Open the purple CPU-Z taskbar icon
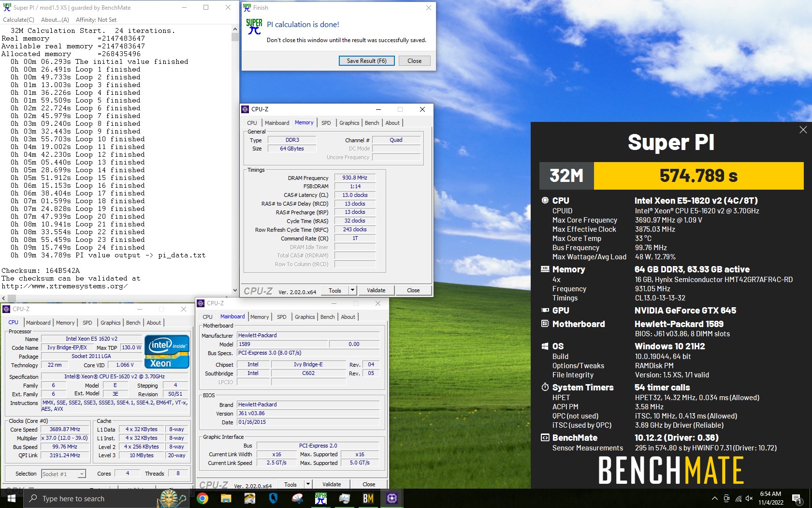 (392, 498)
